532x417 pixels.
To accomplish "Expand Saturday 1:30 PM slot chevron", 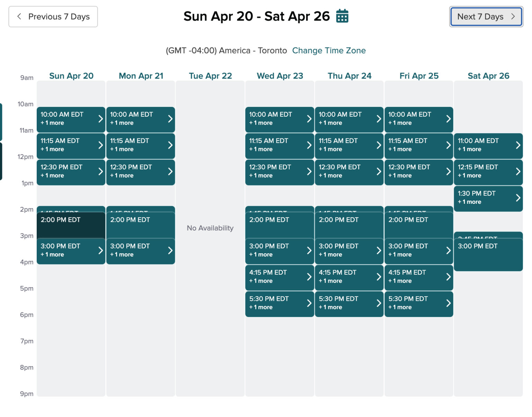I will (518, 198).
